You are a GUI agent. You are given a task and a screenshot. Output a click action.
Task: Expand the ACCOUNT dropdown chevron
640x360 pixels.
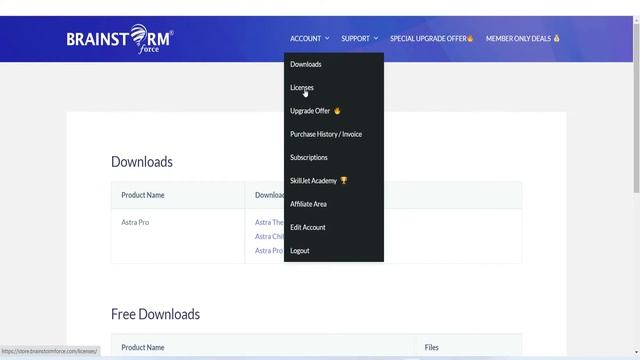(327, 38)
